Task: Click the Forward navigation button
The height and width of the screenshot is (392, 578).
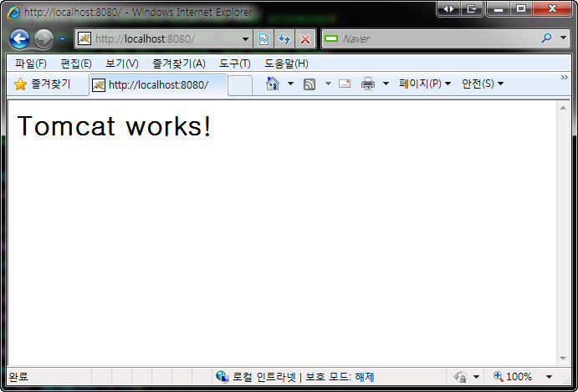Action: (x=43, y=39)
